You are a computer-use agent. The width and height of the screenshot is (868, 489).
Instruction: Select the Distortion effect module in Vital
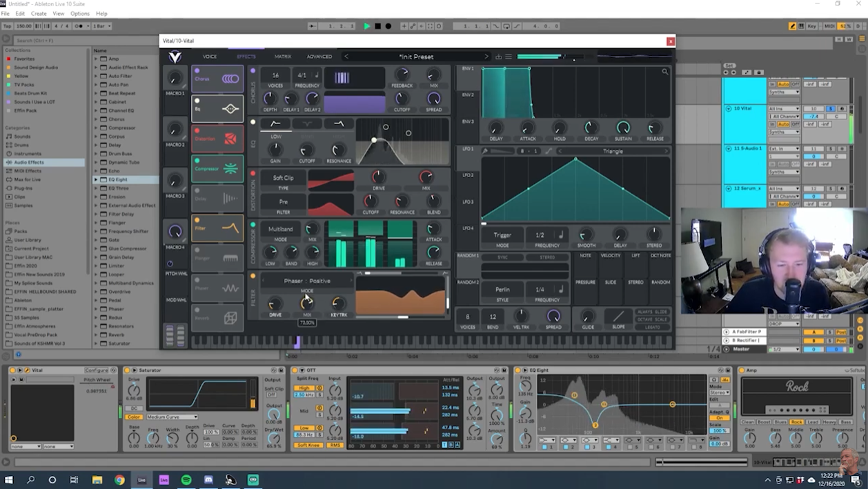pyautogui.click(x=217, y=138)
